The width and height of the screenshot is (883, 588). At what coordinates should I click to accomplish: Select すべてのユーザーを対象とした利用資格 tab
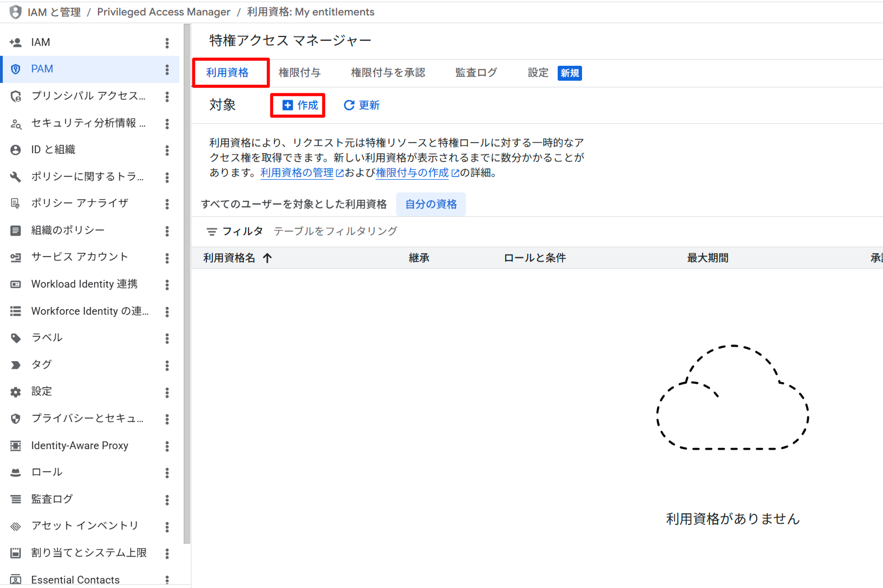(294, 205)
